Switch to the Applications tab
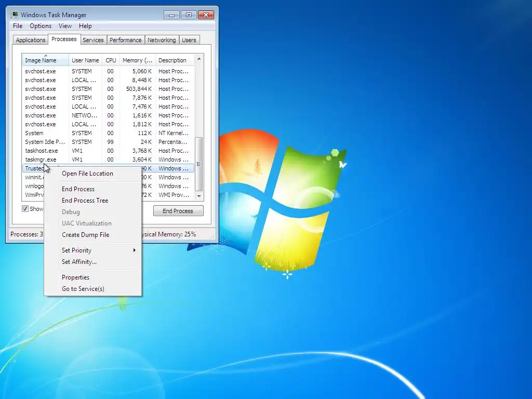532x399 pixels. tap(31, 40)
